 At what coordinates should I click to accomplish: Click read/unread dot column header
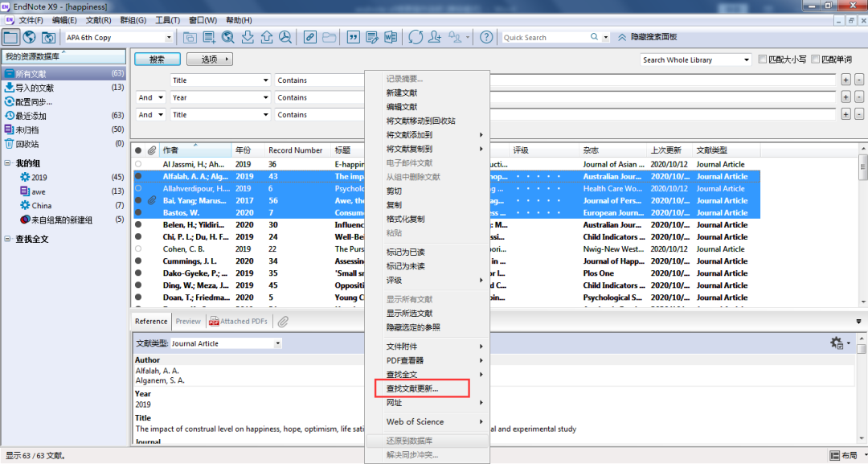point(138,150)
